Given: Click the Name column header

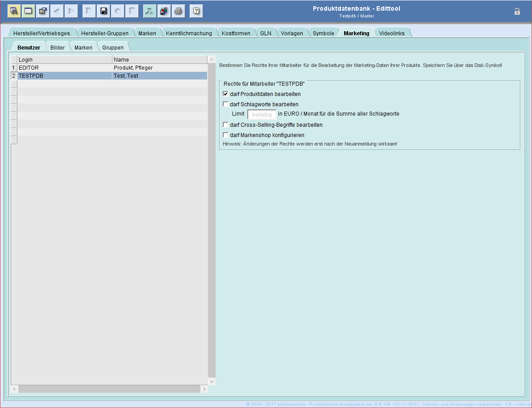Looking at the screenshot, I should pyautogui.click(x=159, y=60).
